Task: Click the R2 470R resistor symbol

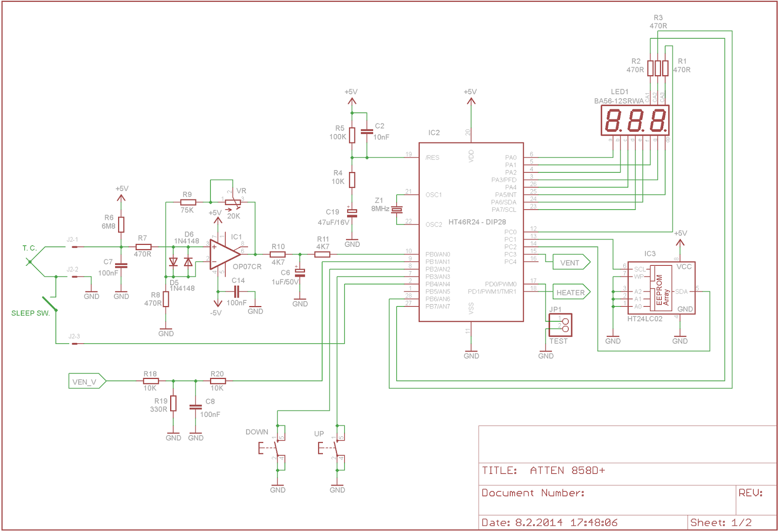Action: 650,68
